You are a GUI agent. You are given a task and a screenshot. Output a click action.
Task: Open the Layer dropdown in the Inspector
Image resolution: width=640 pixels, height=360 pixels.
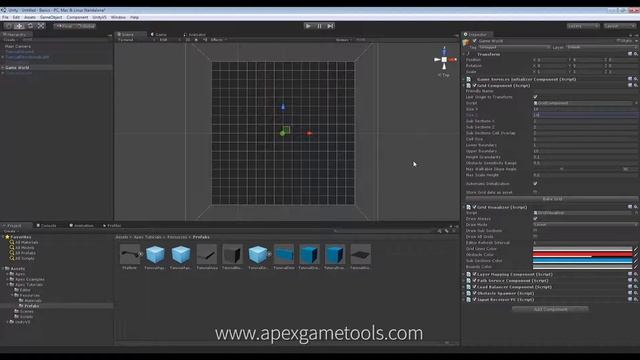click(x=602, y=47)
